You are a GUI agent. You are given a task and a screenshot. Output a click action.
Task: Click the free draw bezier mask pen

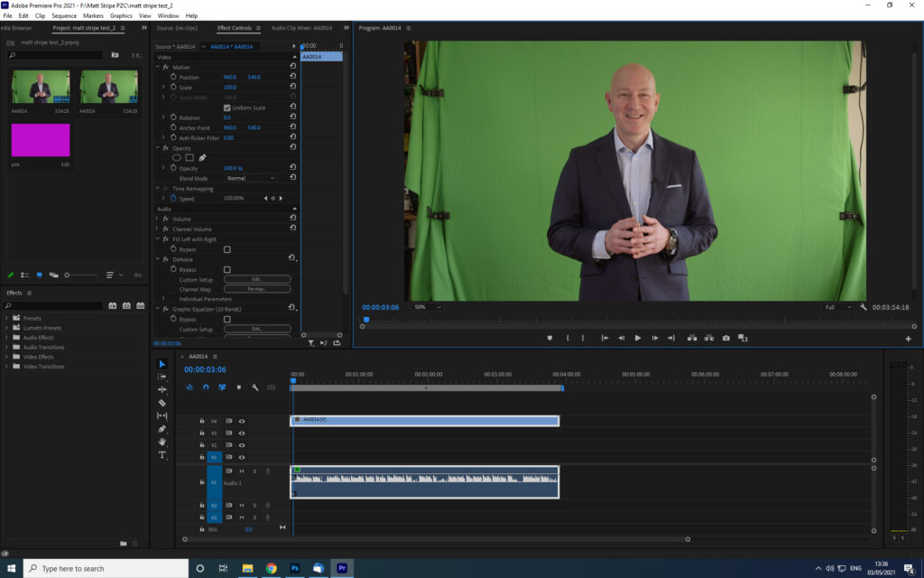pos(202,157)
